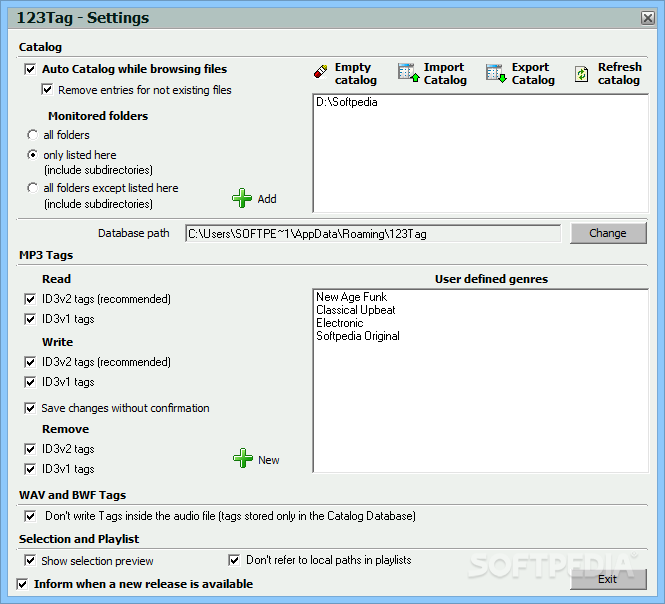Viewport: 665px width, 604px height.
Task: Toggle Read ID3v2 tags (recommended)
Action: (x=30, y=299)
